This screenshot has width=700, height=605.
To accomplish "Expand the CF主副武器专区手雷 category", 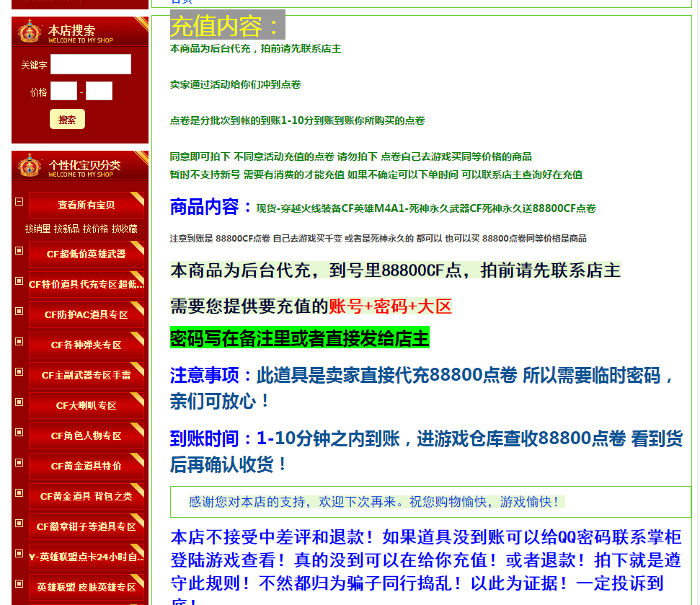I will coord(19,372).
